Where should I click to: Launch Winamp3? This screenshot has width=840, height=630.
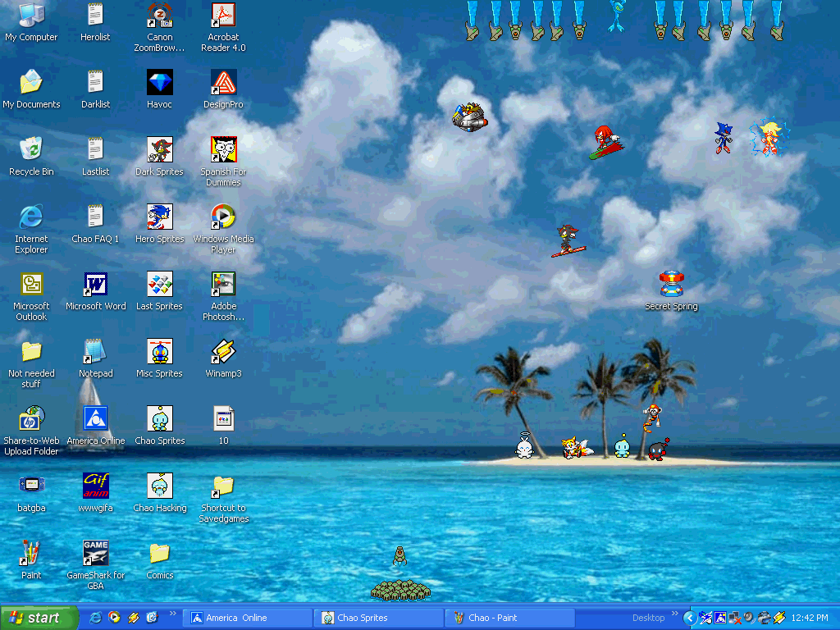(x=222, y=353)
